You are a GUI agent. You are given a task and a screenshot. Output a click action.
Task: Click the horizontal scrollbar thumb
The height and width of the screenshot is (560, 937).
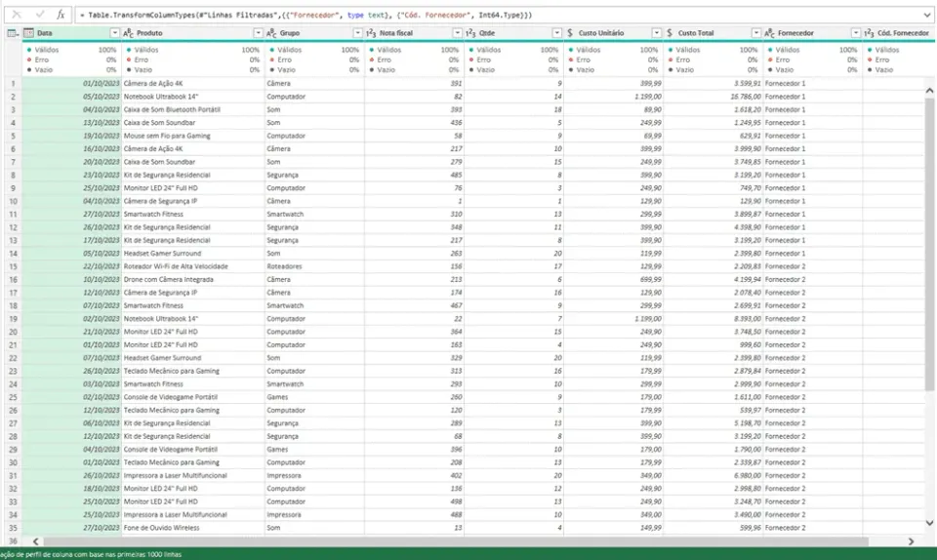(x=456, y=541)
